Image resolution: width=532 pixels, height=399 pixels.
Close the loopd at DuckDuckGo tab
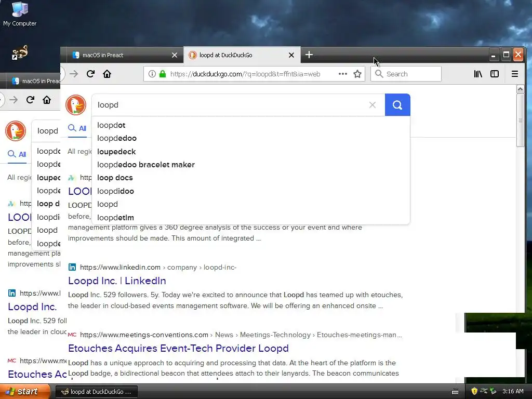pos(291,55)
